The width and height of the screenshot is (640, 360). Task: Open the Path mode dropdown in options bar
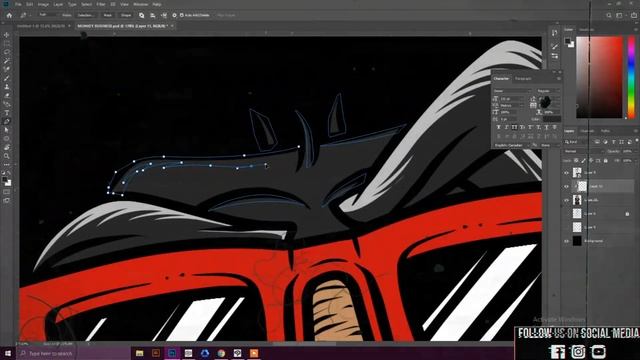(47, 15)
